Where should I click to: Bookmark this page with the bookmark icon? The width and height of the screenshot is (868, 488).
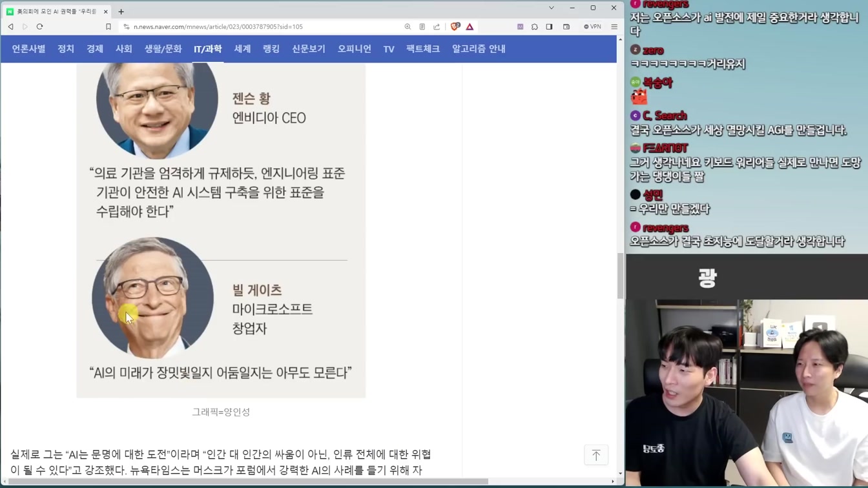pos(108,26)
